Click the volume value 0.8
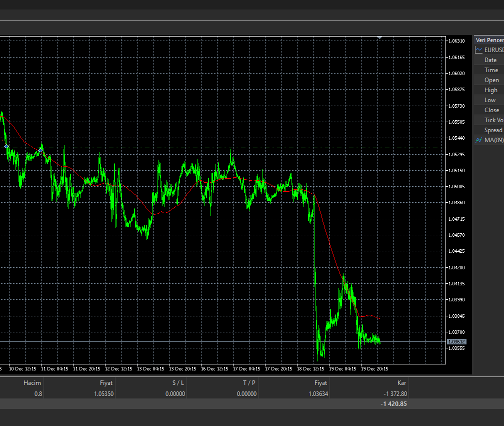Image resolution: width=504 pixels, height=426 pixels. coord(38,394)
